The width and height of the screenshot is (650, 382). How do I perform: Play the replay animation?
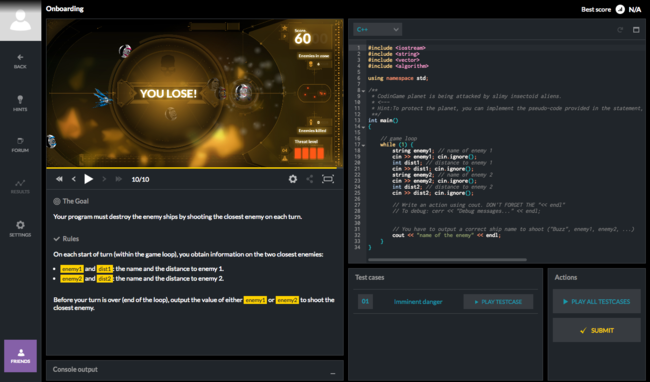88,179
